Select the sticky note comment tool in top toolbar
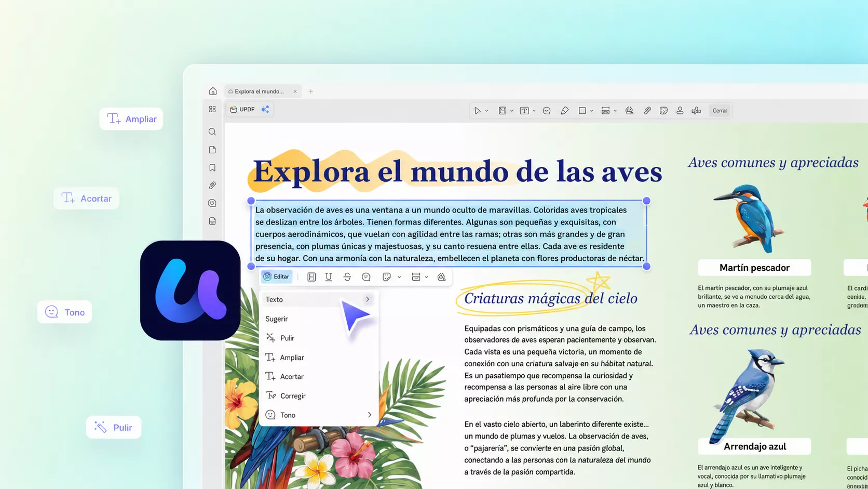This screenshot has width=868, height=489. [x=547, y=111]
